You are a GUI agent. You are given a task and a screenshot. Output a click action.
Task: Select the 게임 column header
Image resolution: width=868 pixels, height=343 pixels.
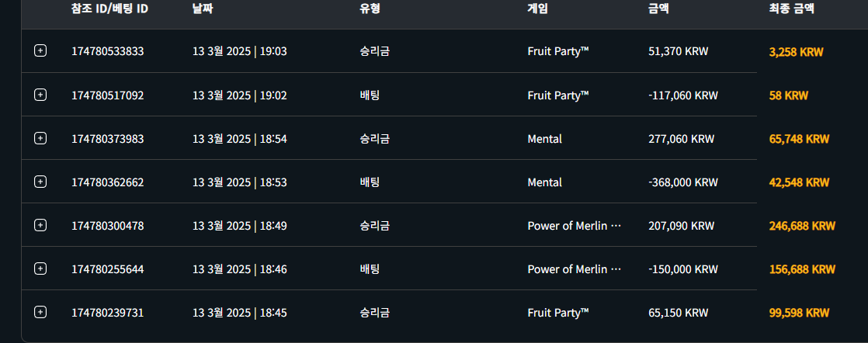[537, 9]
